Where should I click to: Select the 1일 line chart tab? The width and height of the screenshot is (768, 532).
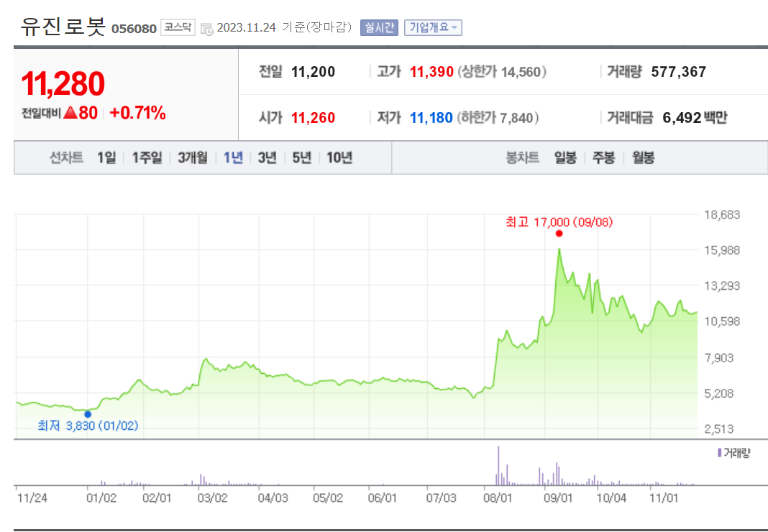point(106,157)
